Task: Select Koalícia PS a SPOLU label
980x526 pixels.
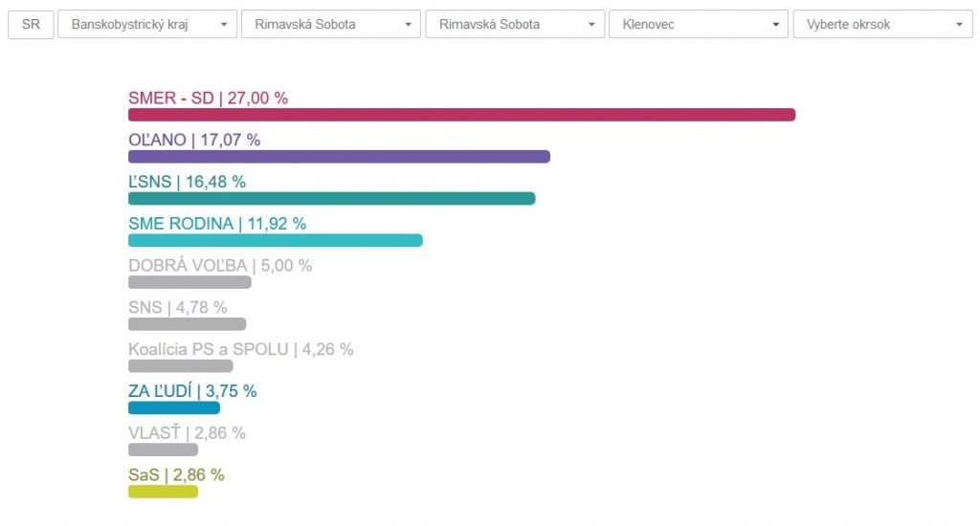Action: point(240,350)
